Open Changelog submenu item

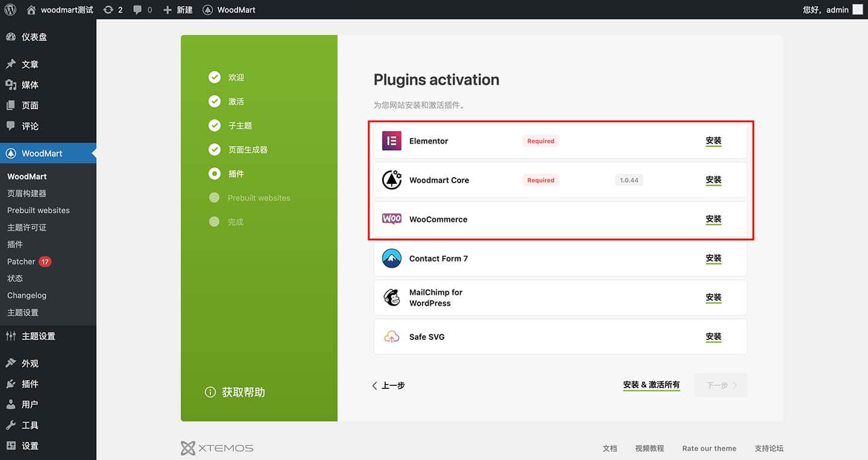click(x=27, y=295)
